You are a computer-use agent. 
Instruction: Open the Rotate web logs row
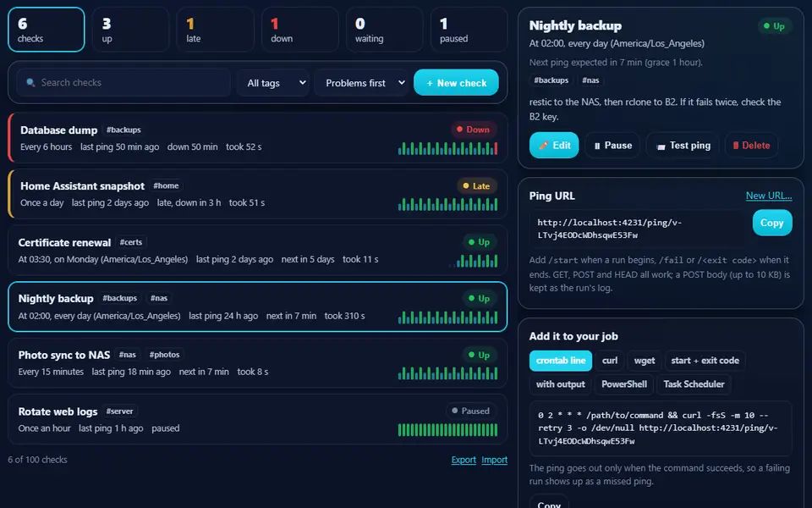(x=257, y=419)
